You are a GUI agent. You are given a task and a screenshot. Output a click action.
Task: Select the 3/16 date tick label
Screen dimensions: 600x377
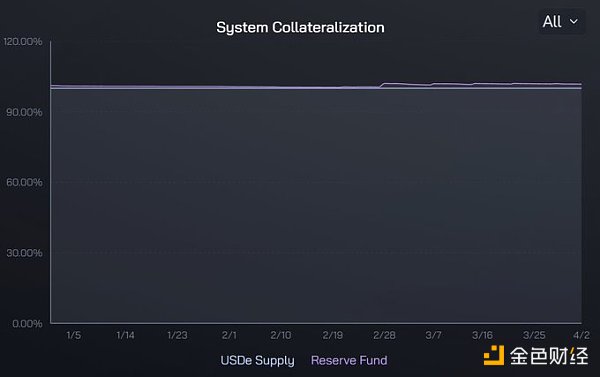[482, 335]
